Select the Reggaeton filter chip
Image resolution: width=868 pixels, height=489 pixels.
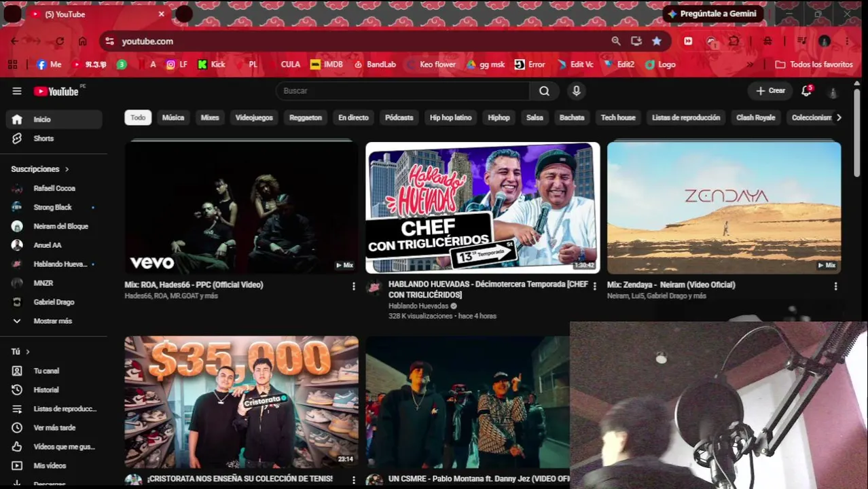coord(306,117)
